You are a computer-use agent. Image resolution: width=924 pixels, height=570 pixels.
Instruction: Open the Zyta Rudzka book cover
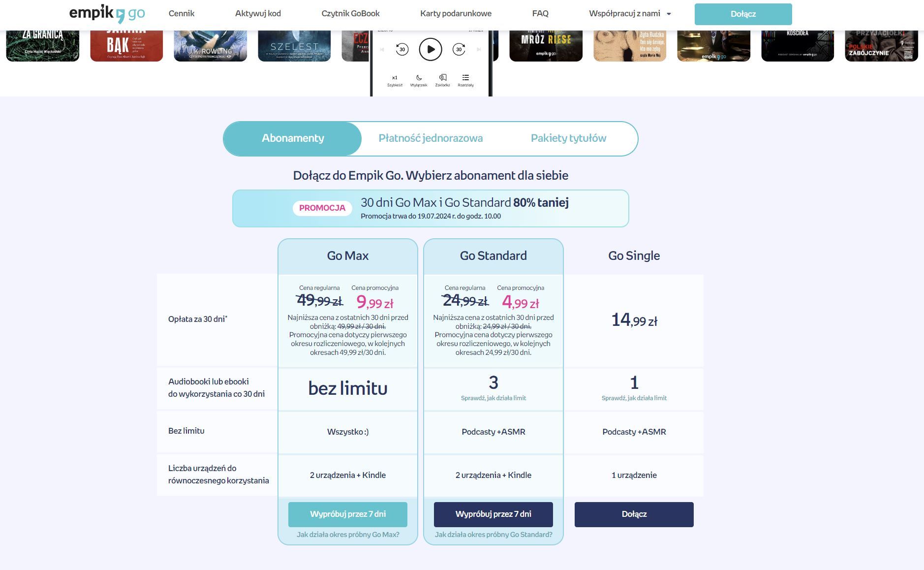630,46
